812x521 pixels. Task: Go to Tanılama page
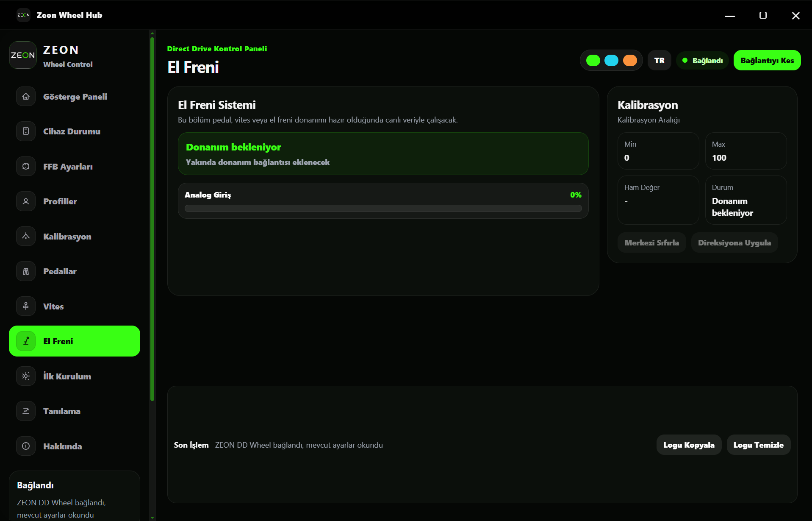pyautogui.click(x=75, y=411)
